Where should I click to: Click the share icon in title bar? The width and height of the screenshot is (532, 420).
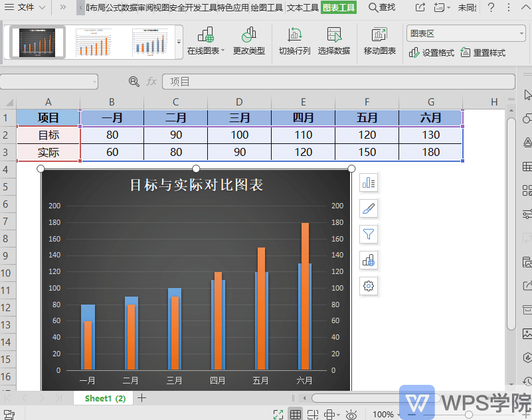coord(420,7)
